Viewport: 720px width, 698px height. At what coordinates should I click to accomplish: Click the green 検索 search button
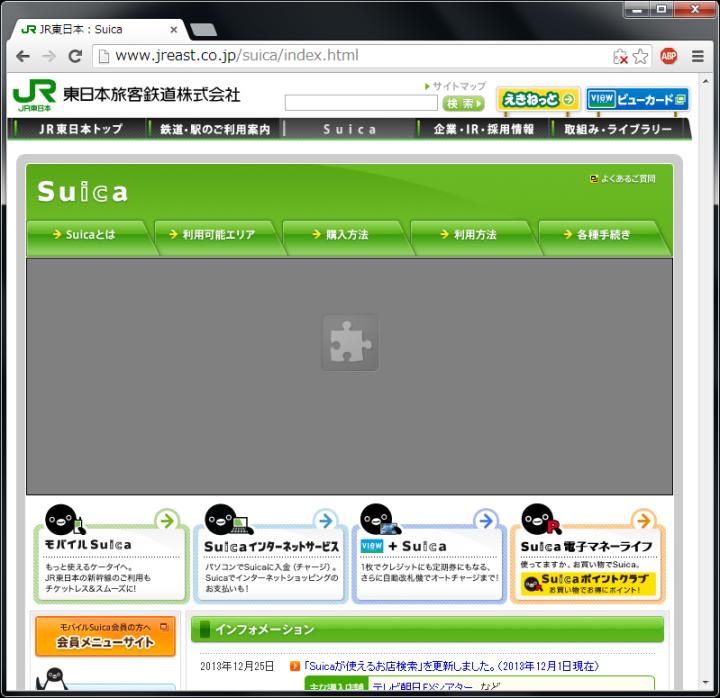463,103
